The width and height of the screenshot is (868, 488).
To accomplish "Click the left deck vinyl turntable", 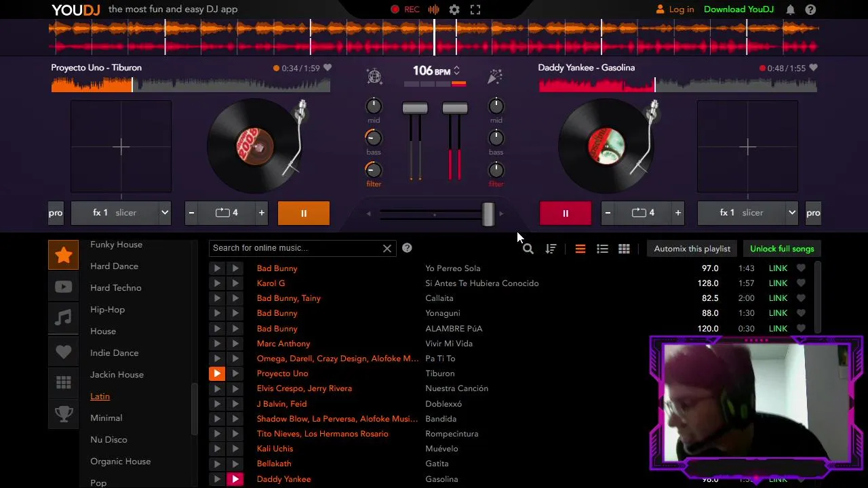I will point(255,146).
